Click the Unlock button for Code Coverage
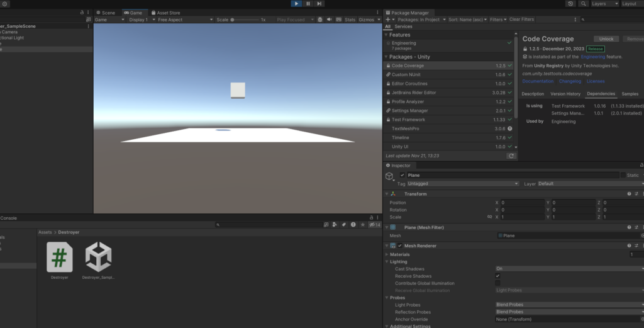 [x=606, y=38]
